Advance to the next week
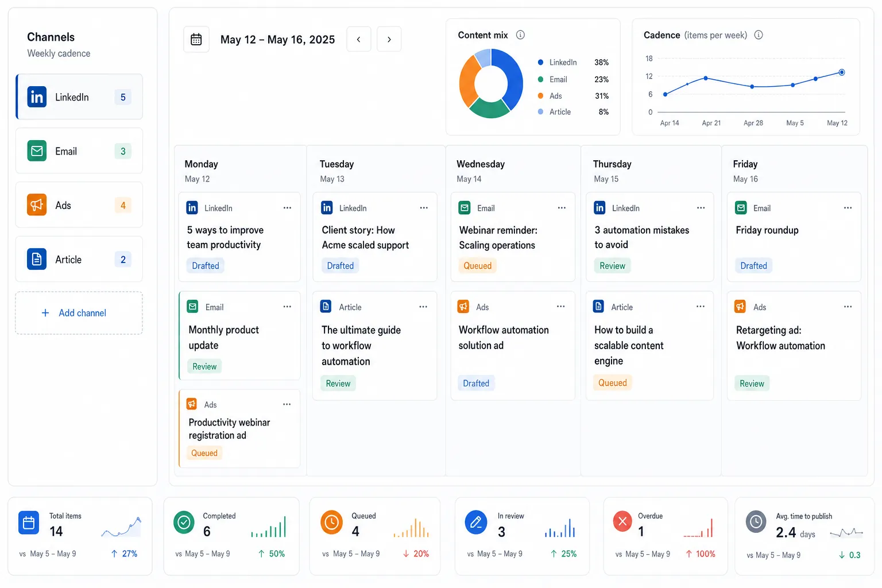This screenshot has height=588, width=882. 389,39
